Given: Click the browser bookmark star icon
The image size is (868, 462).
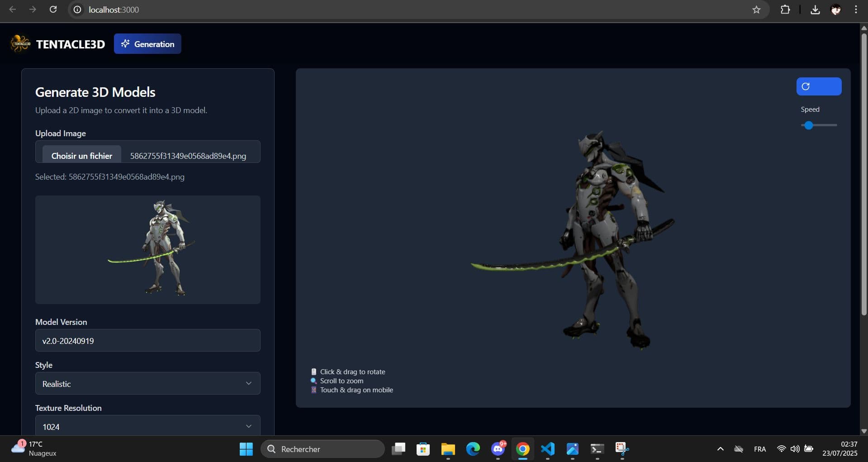Looking at the screenshot, I should coord(756,10).
